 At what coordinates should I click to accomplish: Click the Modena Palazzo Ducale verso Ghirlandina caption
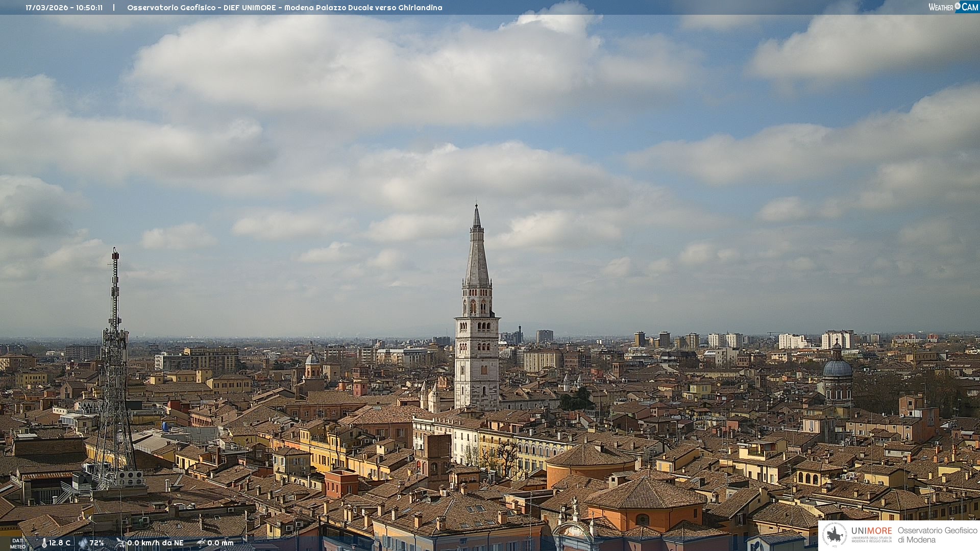pos(363,8)
